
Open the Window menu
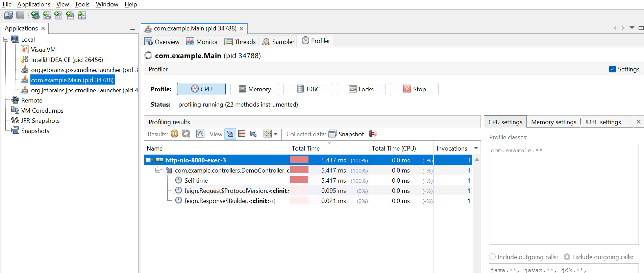pos(107,4)
